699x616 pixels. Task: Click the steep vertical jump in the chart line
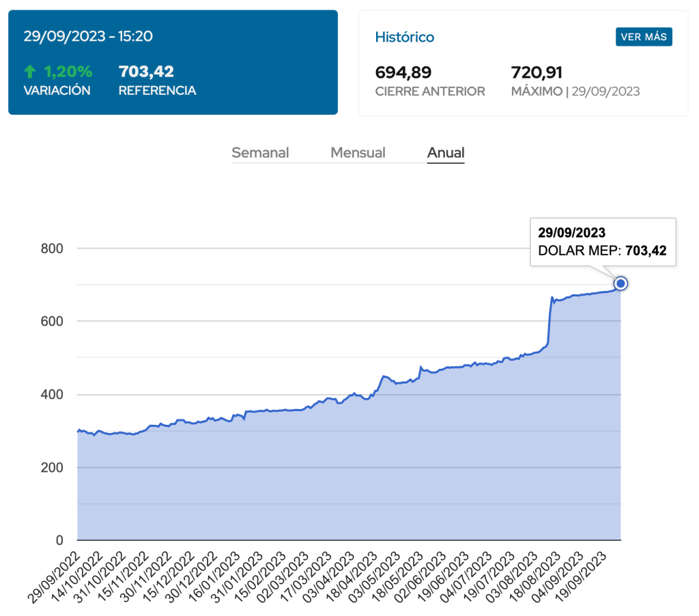(550, 321)
